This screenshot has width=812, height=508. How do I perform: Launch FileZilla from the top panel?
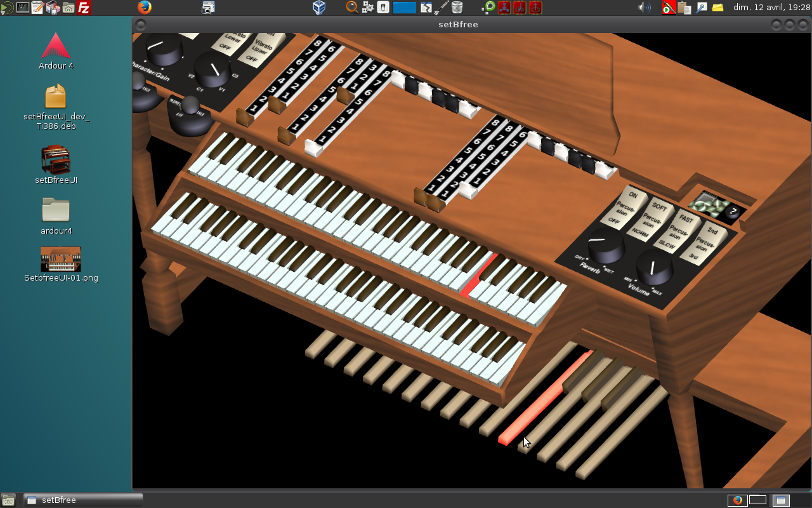(x=83, y=8)
